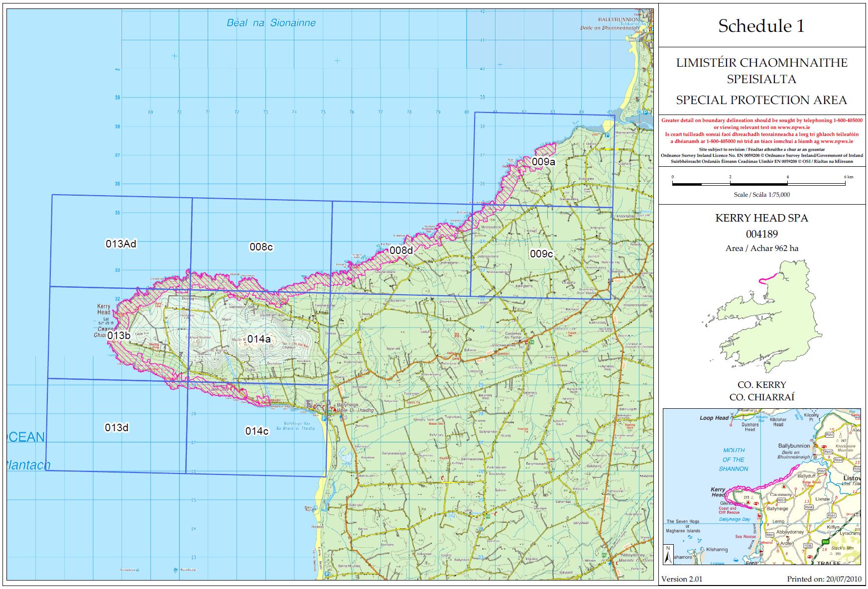Click the 'CO. KERRY' label

tap(761, 385)
